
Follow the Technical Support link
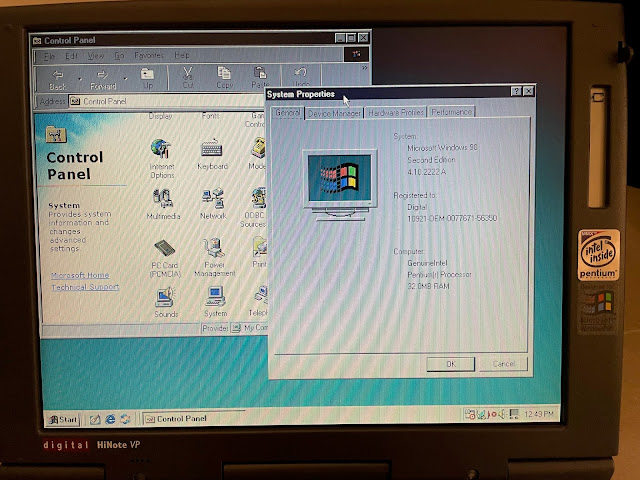tap(85, 287)
